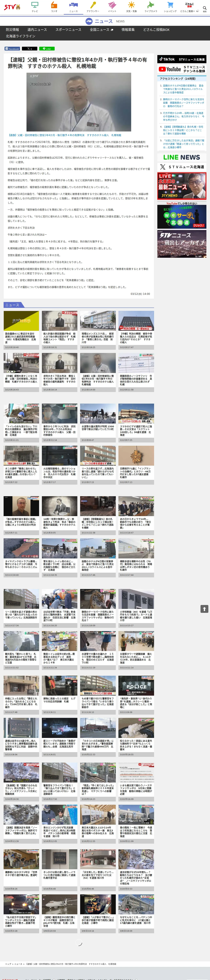Open ranking 1 about 函館のホテル営業停止
Viewport: 210px width, 980px height.
pyautogui.click(x=183, y=89)
